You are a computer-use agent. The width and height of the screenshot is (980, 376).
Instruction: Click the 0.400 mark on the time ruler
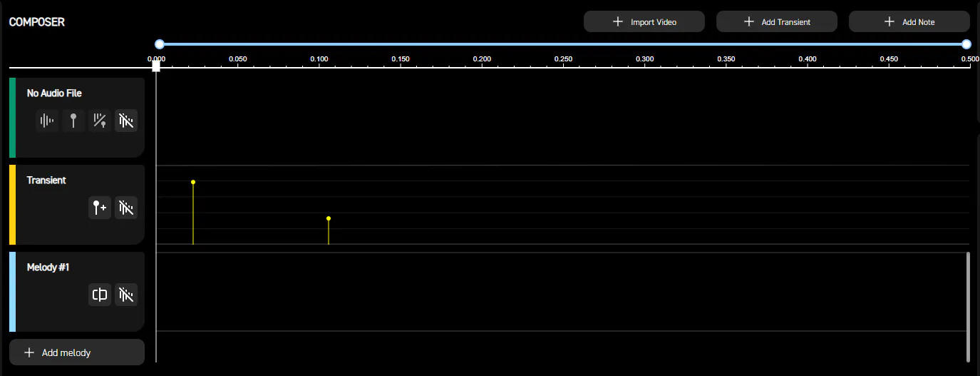(808, 59)
